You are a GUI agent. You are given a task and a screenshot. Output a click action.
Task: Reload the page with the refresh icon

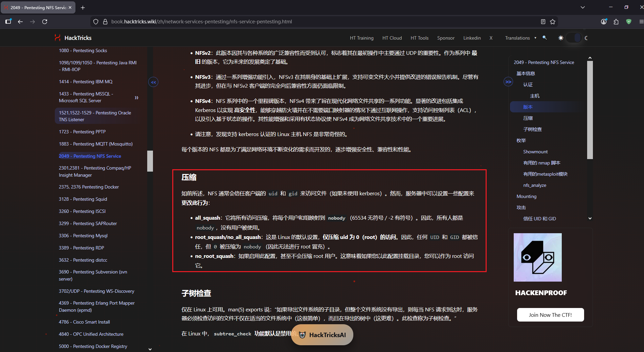click(x=45, y=22)
